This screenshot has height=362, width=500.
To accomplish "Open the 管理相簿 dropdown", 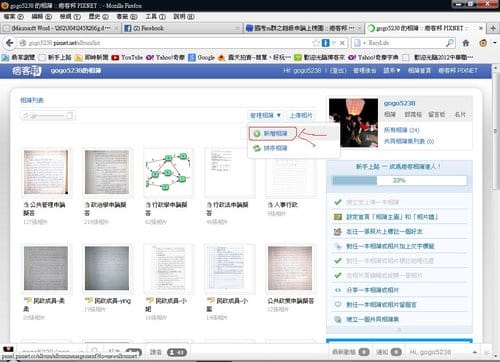I will tap(265, 115).
